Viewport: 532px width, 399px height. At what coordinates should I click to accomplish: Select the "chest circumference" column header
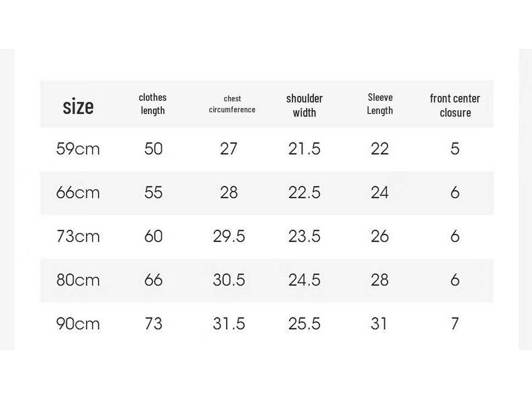(232, 104)
